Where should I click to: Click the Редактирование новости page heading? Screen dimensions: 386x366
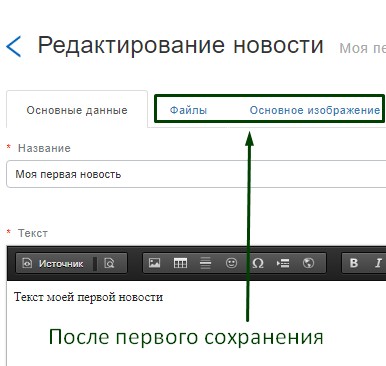coord(180,45)
